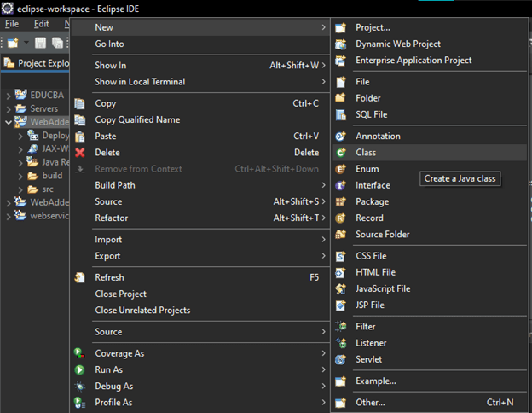Click the New wizard toolbar icon
532x413 pixels.
click(13, 43)
